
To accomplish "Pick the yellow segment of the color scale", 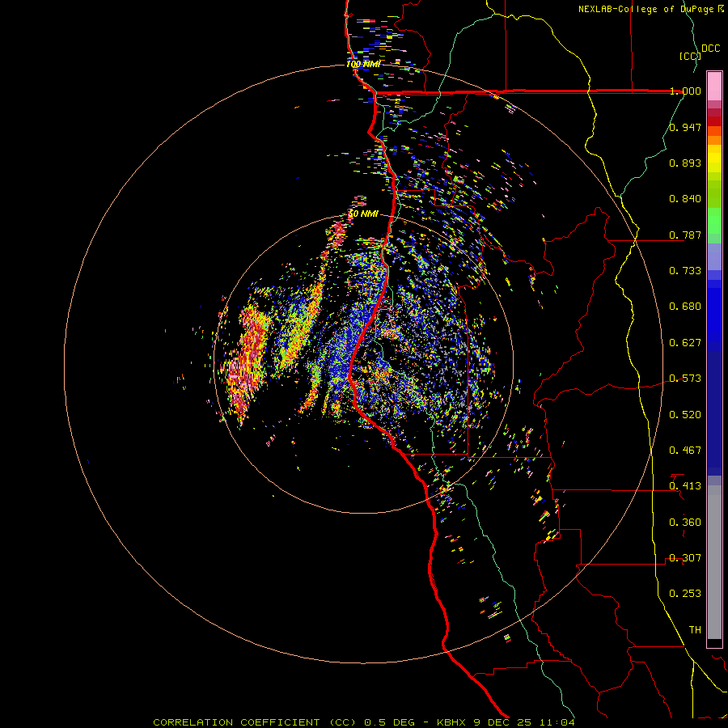I will pos(714,158).
